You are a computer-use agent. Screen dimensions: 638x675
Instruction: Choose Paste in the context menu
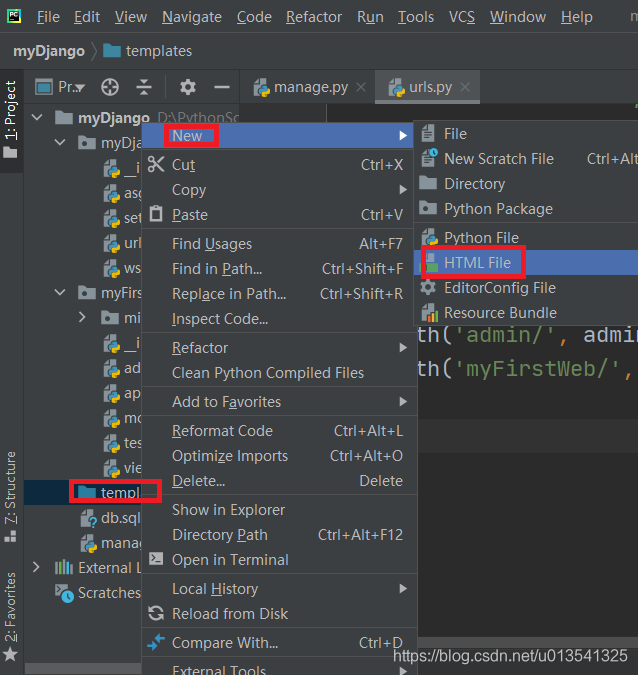279,215
